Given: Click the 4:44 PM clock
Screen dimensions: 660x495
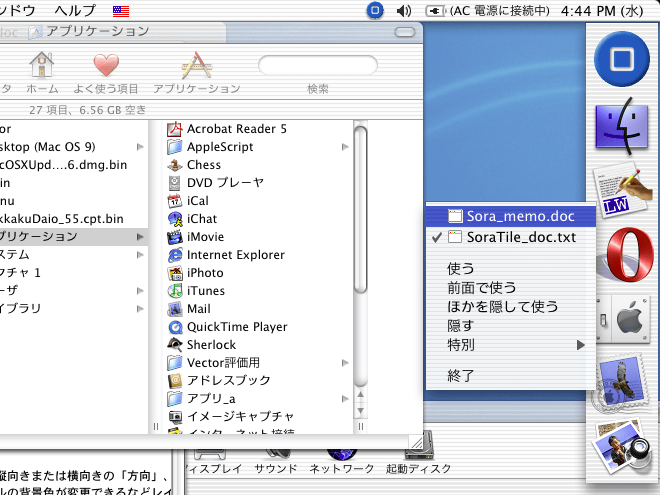Looking at the screenshot, I should tap(602, 11).
